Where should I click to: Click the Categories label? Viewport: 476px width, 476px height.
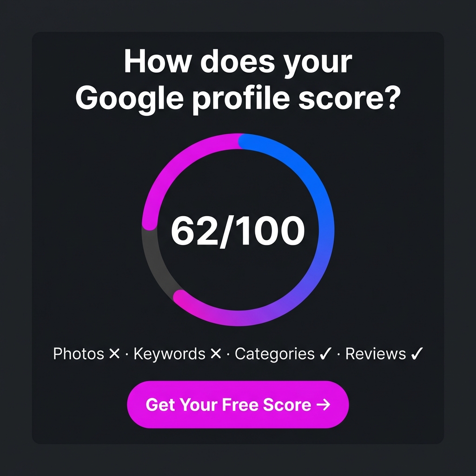(x=275, y=354)
